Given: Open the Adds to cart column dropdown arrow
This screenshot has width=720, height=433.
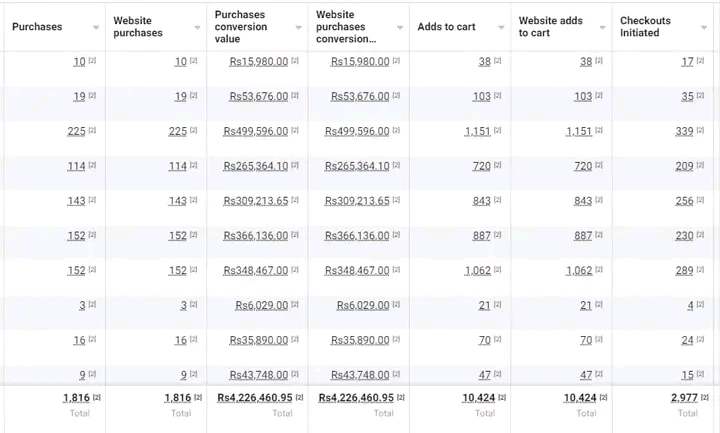Looking at the screenshot, I should 502,28.
